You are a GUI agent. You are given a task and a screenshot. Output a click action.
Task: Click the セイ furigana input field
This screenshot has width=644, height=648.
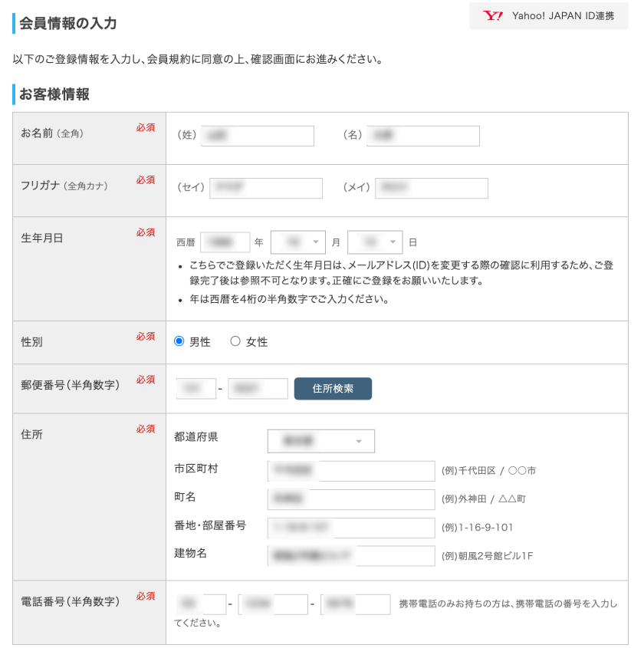(x=266, y=188)
